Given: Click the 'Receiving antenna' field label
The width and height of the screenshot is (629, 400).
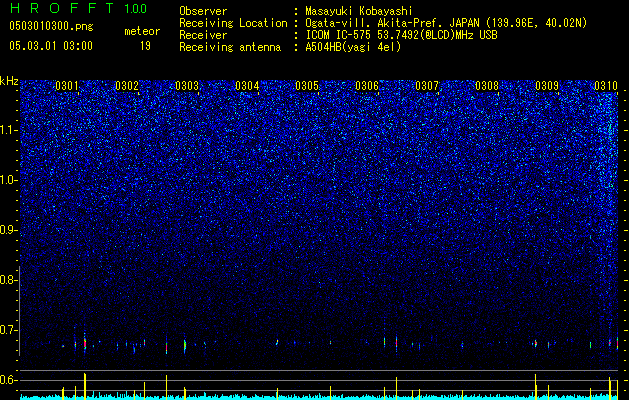Looking at the screenshot, I should pos(230,47).
